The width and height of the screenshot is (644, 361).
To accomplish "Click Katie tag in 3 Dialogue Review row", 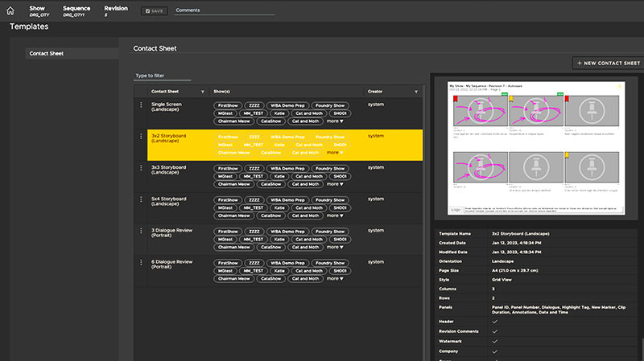I will [279, 239].
